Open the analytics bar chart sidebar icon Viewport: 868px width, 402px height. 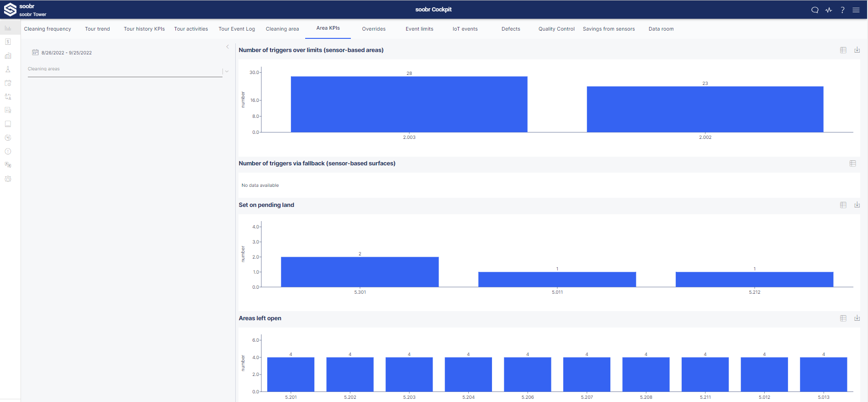8,28
